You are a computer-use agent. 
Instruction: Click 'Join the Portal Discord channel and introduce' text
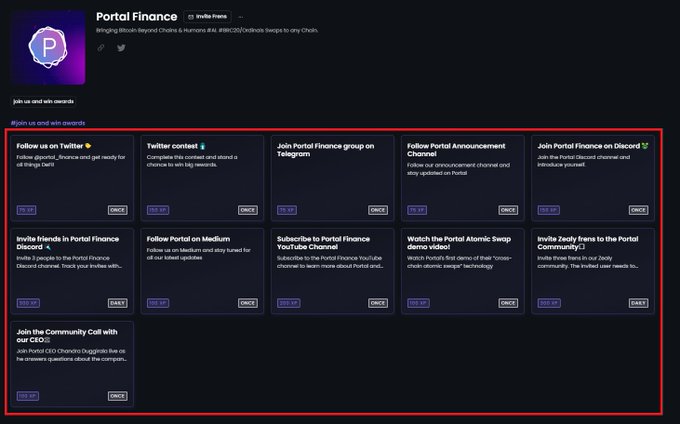pos(584,161)
